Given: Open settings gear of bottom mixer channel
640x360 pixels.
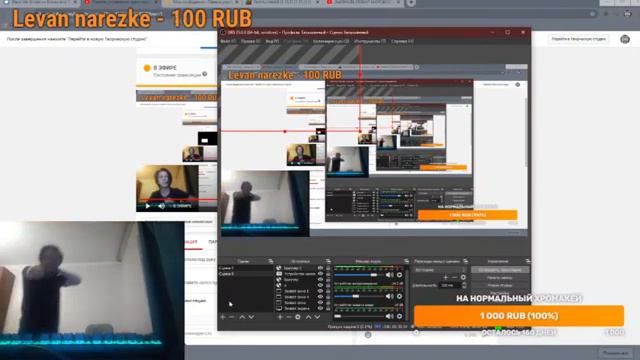Looking at the screenshot, I should click(x=399, y=316).
